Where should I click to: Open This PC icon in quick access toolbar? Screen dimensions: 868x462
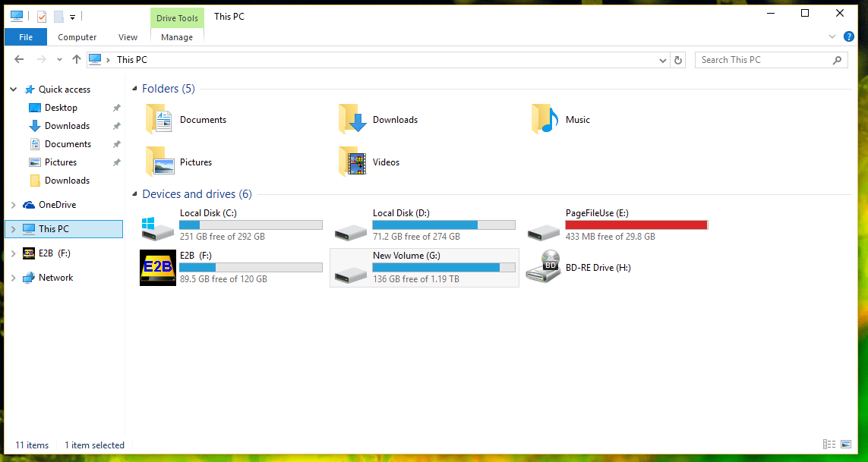point(16,16)
